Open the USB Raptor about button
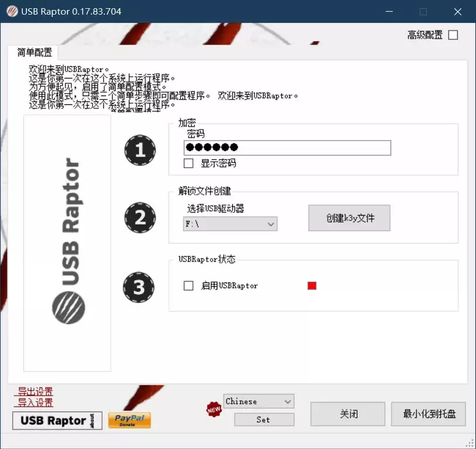Image resolution: width=476 pixels, height=449 pixels. [x=57, y=420]
